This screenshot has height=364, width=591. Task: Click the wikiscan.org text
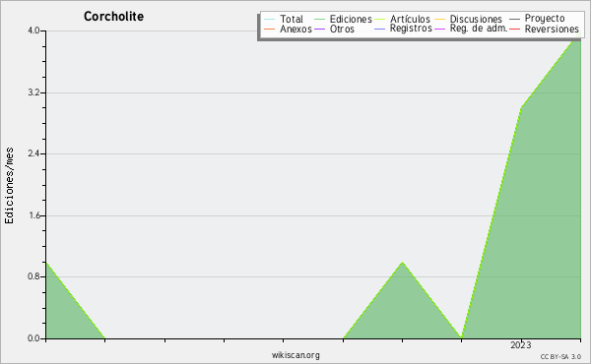coord(295,355)
